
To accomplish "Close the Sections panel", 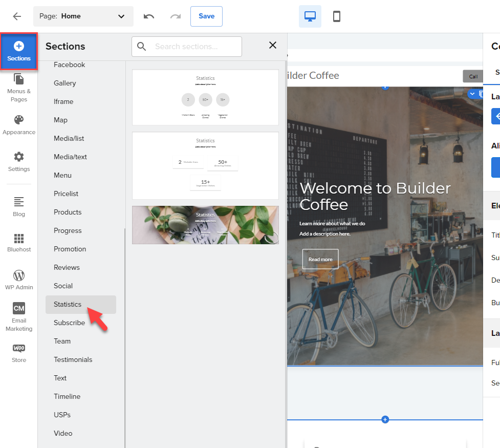I will coord(273,45).
